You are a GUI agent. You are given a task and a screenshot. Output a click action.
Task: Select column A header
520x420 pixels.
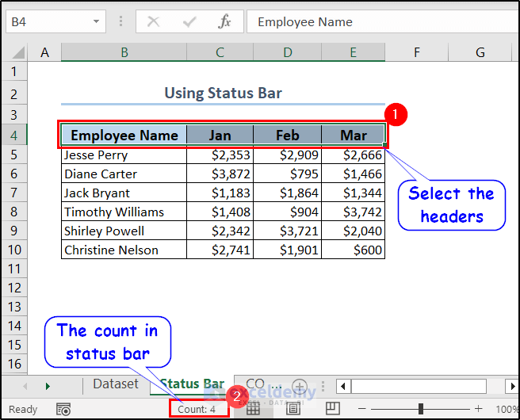[44, 52]
